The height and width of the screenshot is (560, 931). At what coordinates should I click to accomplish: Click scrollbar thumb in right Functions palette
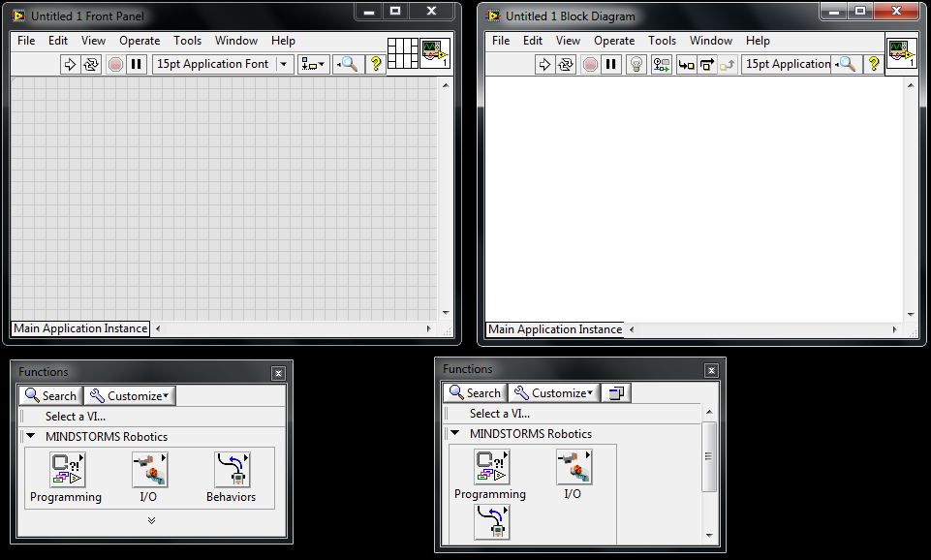click(709, 456)
